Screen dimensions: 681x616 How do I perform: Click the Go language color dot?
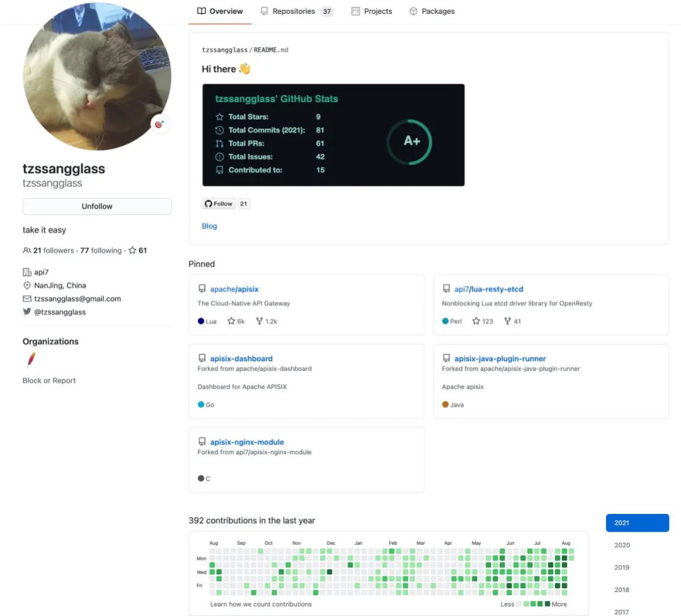(x=201, y=405)
